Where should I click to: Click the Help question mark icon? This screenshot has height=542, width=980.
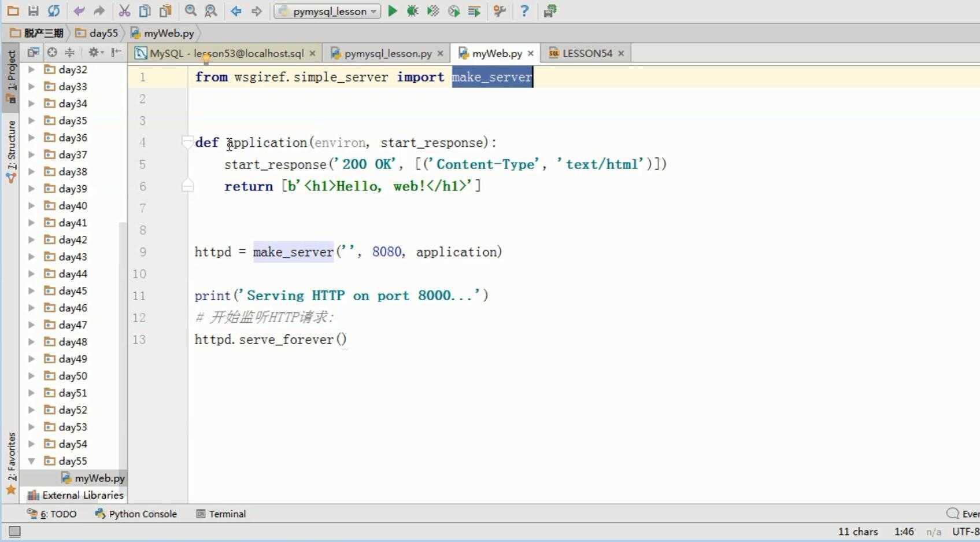click(524, 11)
